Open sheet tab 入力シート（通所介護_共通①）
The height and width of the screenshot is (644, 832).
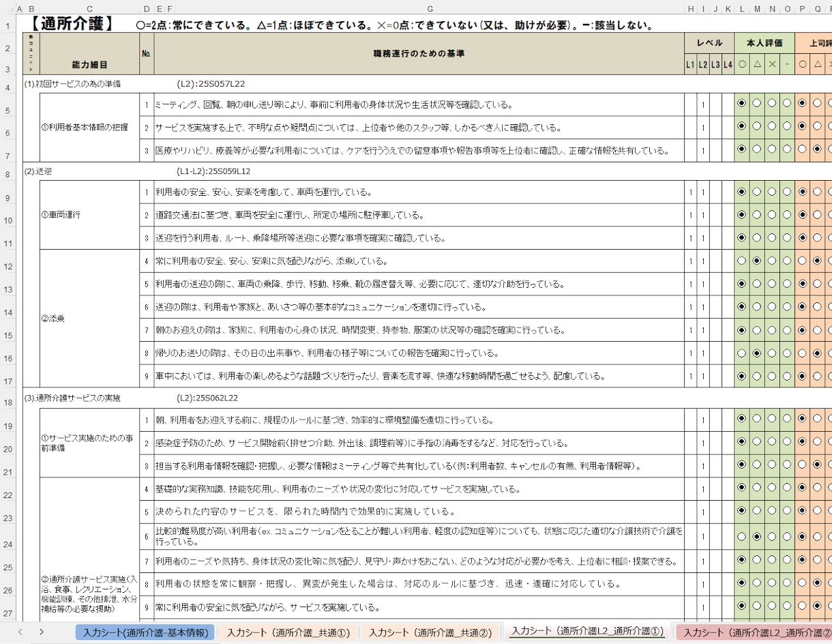(288, 632)
